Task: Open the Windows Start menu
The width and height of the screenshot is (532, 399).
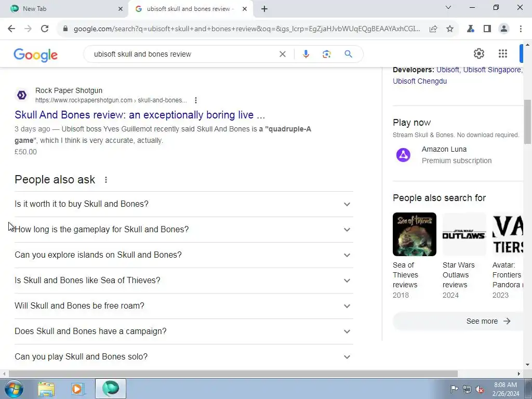Action: click(x=14, y=389)
